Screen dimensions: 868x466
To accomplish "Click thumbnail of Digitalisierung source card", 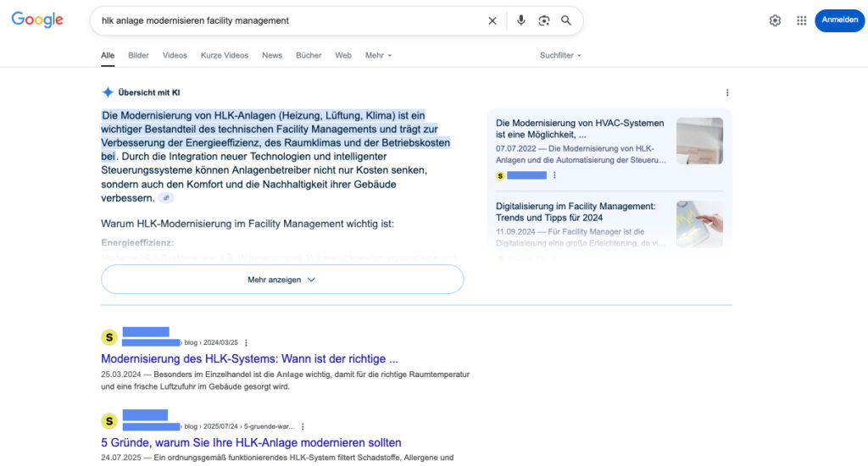I will tap(699, 224).
